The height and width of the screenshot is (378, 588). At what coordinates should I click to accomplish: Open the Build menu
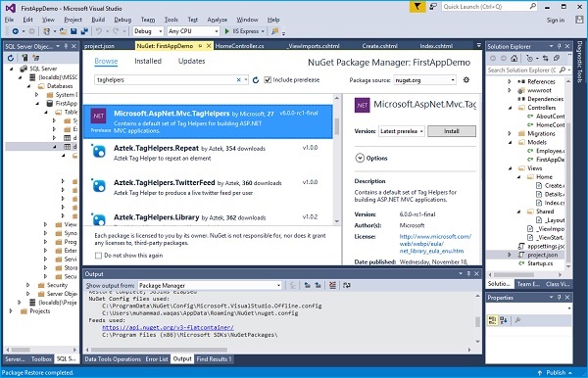pos(98,20)
